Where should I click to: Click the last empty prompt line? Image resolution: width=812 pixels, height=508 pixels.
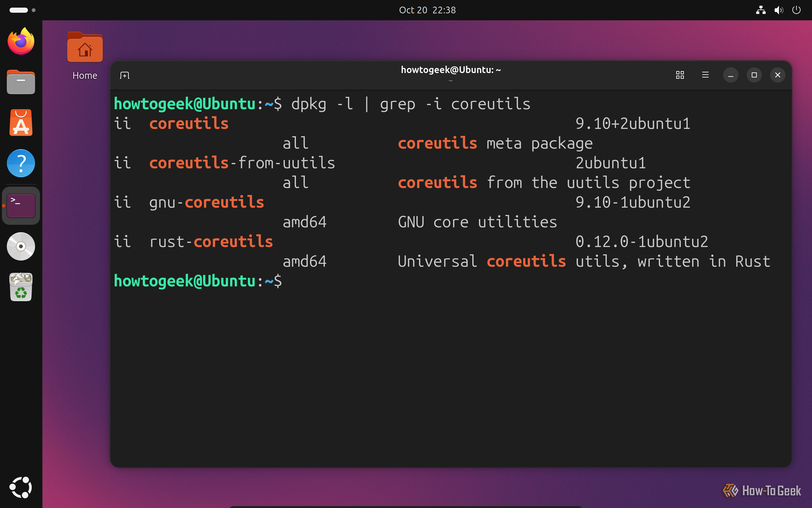(x=198, y=281)
